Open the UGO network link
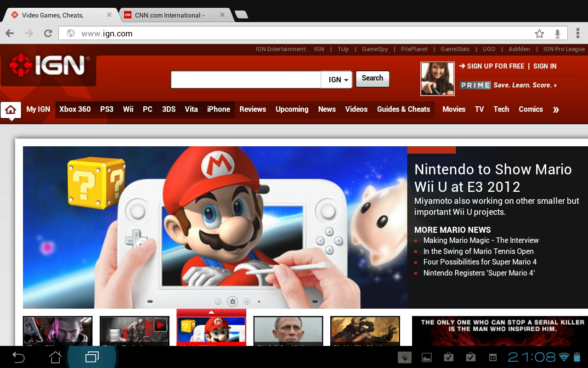 tap(489, 49)
